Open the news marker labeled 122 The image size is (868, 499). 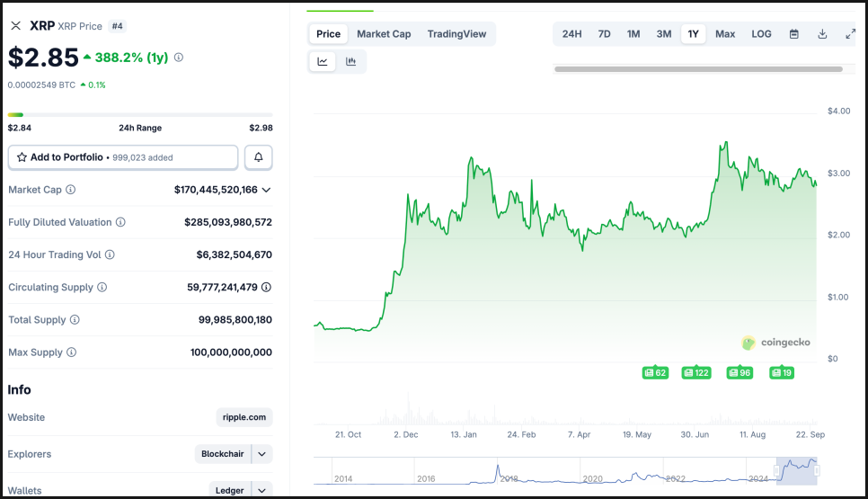[x=696, y=373]
